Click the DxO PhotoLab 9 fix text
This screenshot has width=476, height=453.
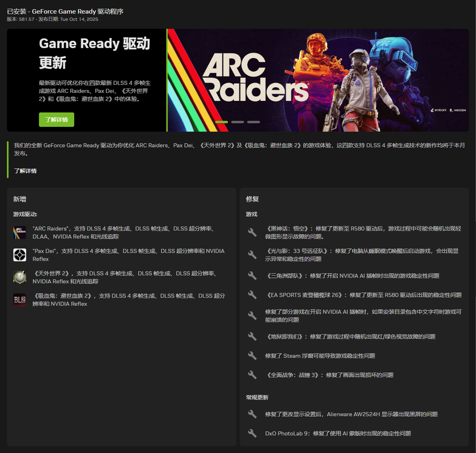tap(338, 433)
